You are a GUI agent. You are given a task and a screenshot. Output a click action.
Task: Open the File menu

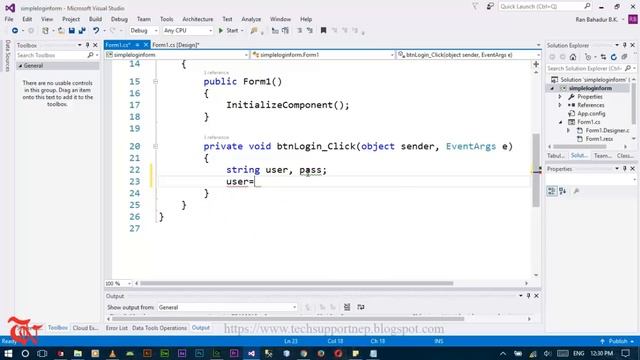pyautogui.click(x=9, y=19)
